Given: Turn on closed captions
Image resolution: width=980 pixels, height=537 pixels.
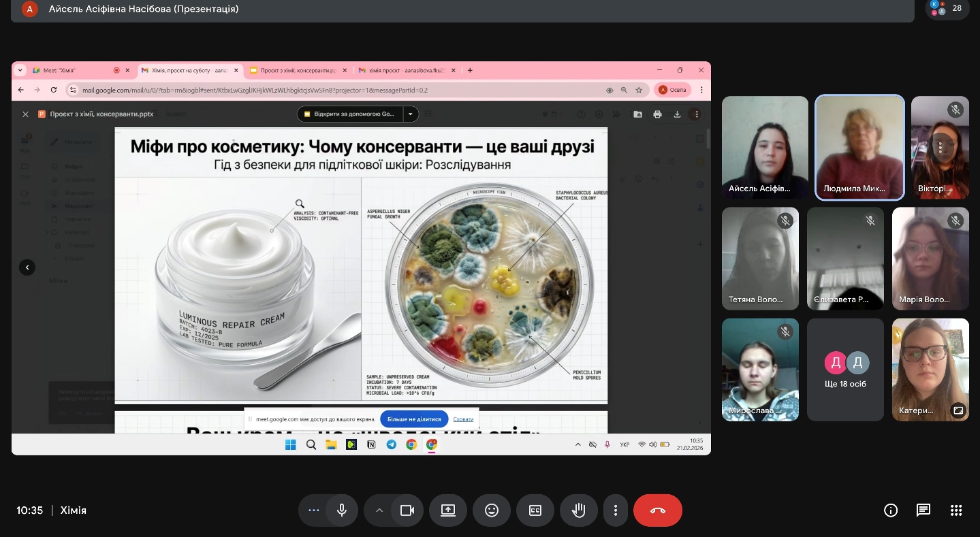Looking at the screenshot, I should click(535, 510).
